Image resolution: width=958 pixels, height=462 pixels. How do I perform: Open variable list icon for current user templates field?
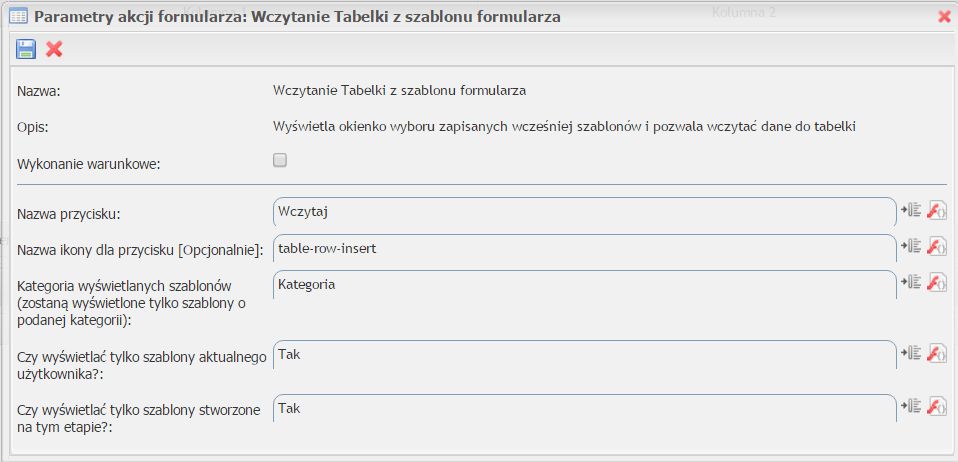pos(911,353)
